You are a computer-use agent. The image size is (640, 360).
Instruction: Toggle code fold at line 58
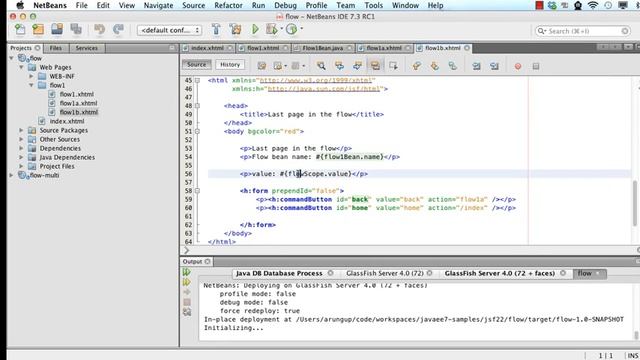[x=198, y=191]
